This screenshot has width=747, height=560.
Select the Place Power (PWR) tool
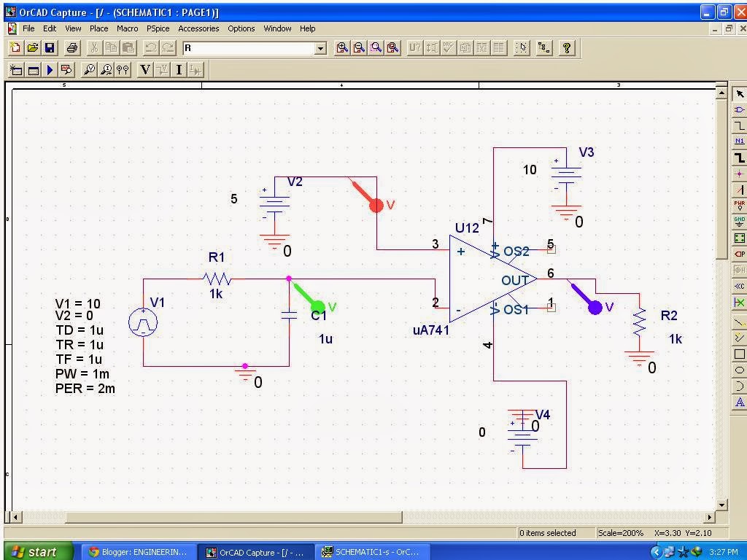pyautogui.click(x=740, y=206)
